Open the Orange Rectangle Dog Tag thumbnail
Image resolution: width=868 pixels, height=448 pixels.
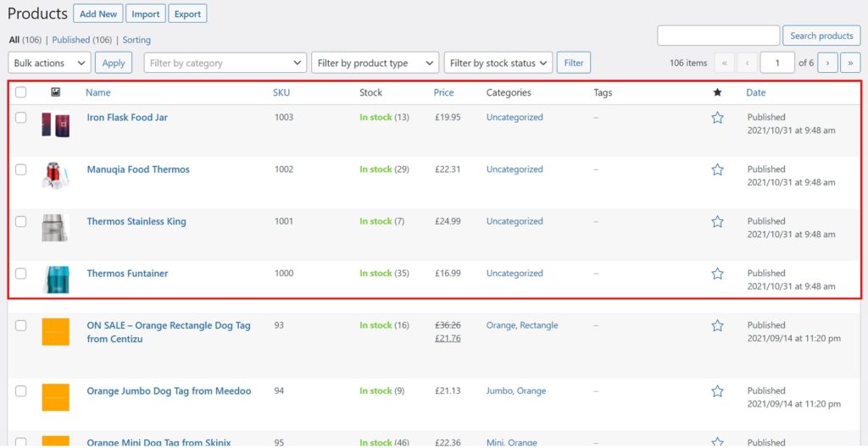tap(55, 332)
